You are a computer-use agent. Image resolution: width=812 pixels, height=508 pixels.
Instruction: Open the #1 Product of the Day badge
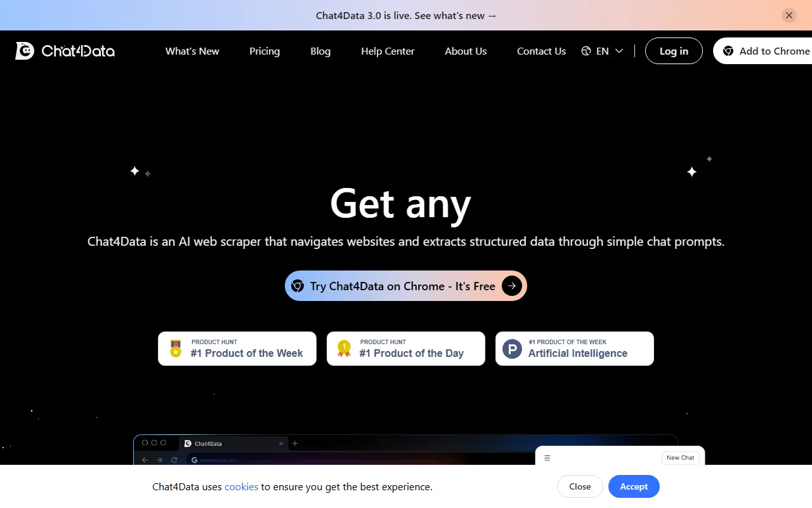coord(406,349)
